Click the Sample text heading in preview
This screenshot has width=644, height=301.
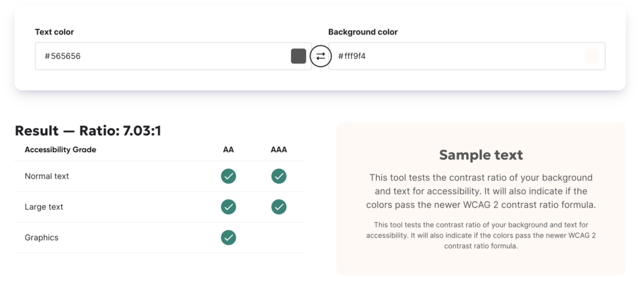(x=481, y=155)
